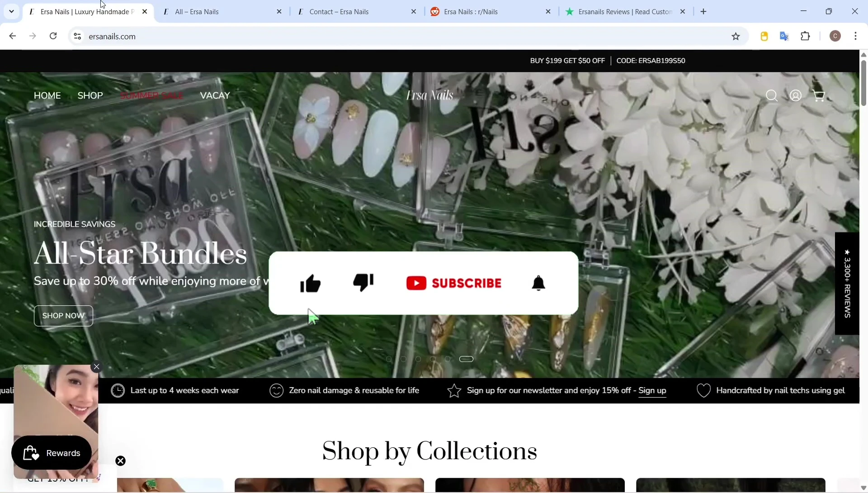Click the notification bell icon

tap(538, 283)
